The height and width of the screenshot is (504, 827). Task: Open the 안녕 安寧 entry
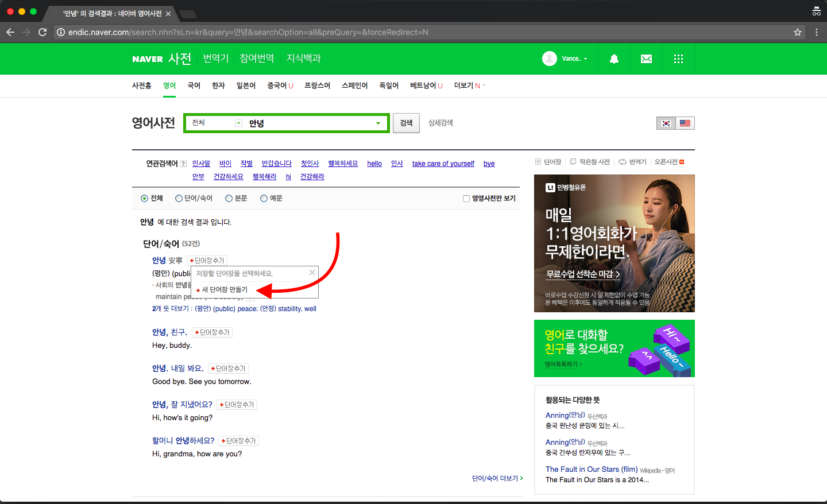[167, 261]
